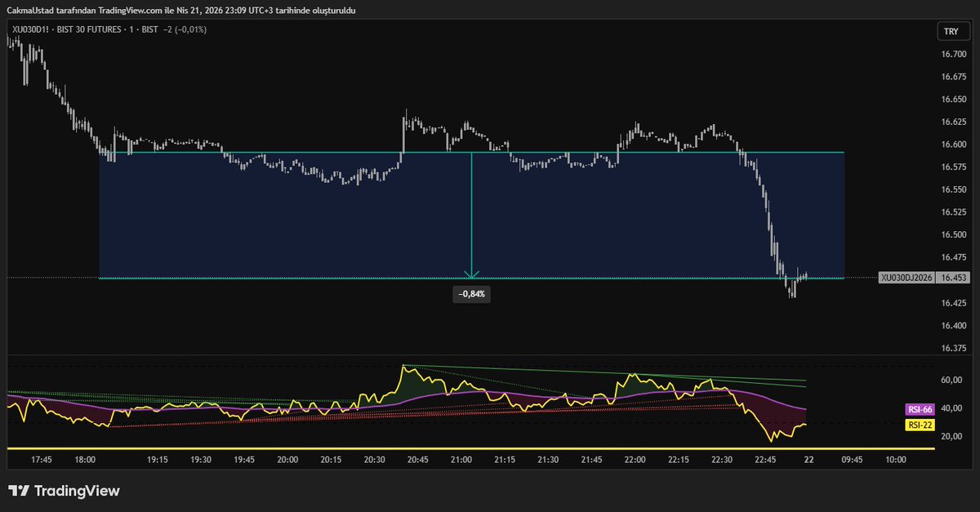Click the 20,00 RSI scale value
Screen dimensions: 980x512
(953, 437)
